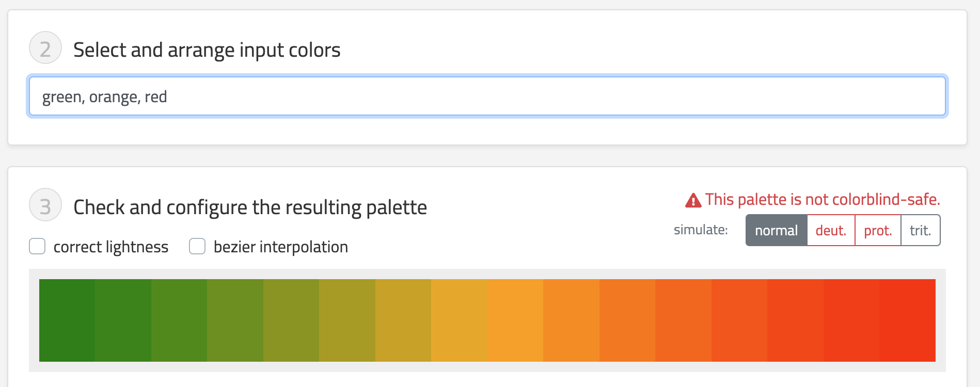Viewport: 980px width, 387px height.
Task: Click the olive-yellow sixth palette swatch
Action: tap(347, 320)
